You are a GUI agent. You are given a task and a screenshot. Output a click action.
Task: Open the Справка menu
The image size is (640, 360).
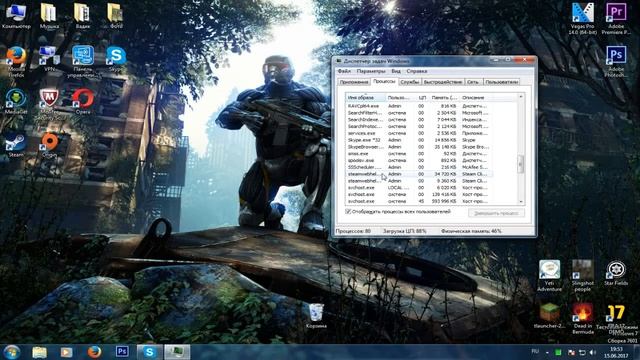click(x=417, y=71)
